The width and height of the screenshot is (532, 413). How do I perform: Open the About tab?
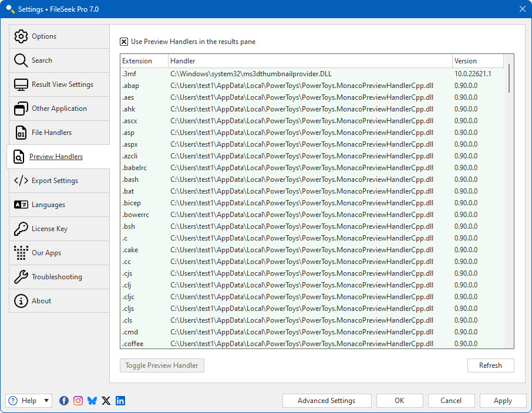(59, 301)
